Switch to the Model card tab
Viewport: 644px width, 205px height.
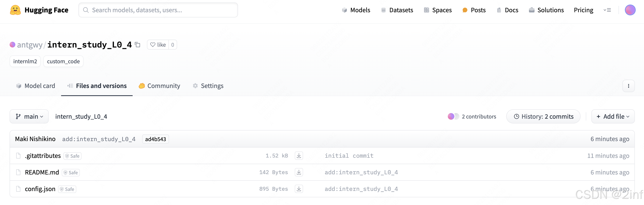click(x=36, y=86)
